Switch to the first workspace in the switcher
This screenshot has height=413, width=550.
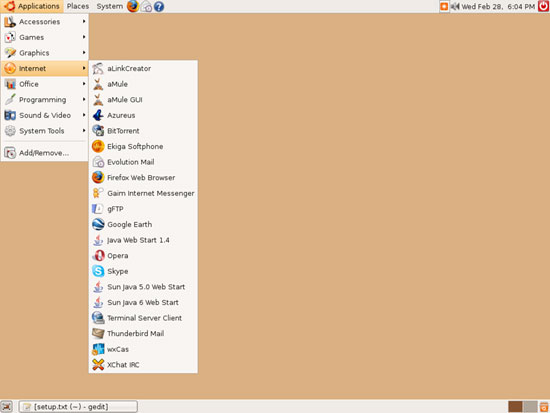point(515,407)
